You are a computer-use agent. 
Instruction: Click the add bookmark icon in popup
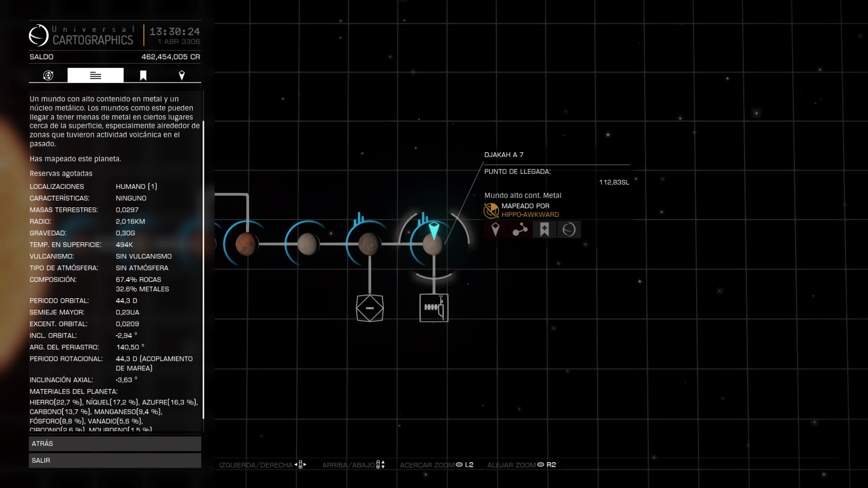click(544, 230)
